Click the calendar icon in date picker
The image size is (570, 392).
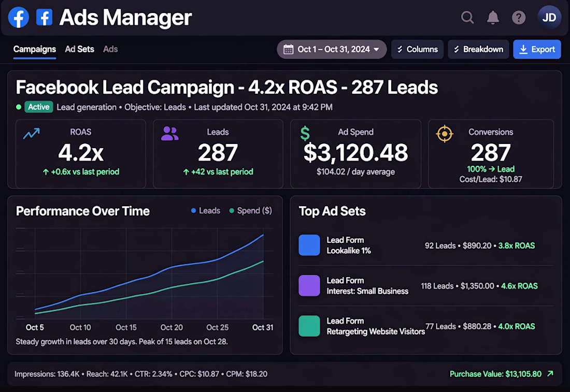288,49
